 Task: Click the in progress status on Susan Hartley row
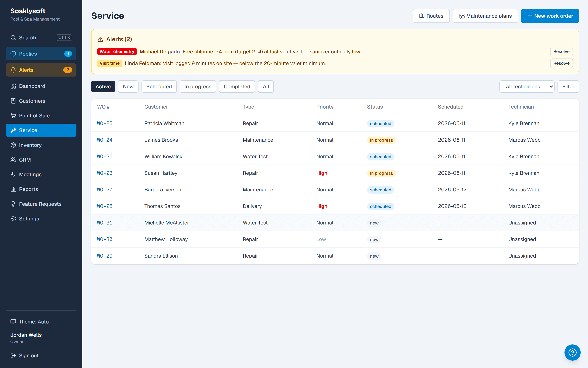tap(381, 173)
